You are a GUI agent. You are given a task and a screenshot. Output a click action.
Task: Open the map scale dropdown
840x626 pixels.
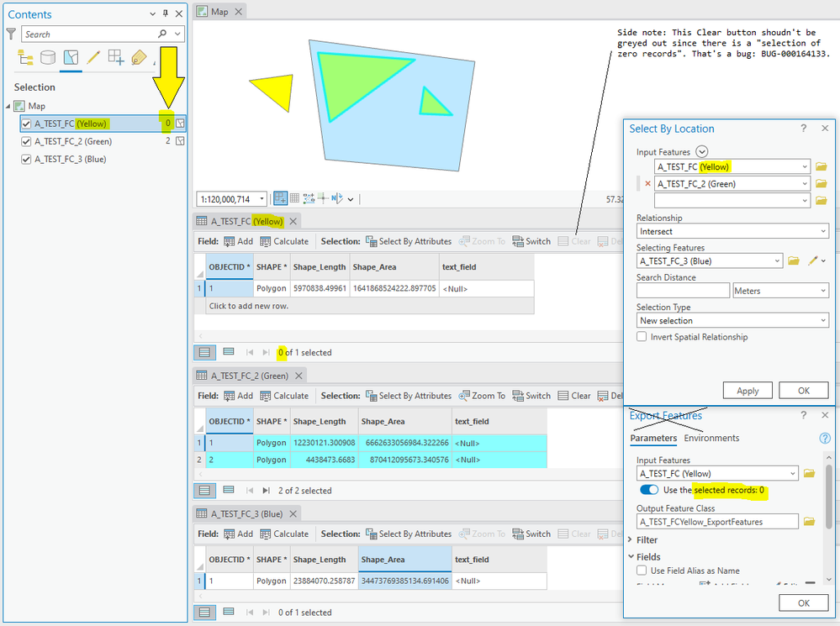tap(262, 199)
